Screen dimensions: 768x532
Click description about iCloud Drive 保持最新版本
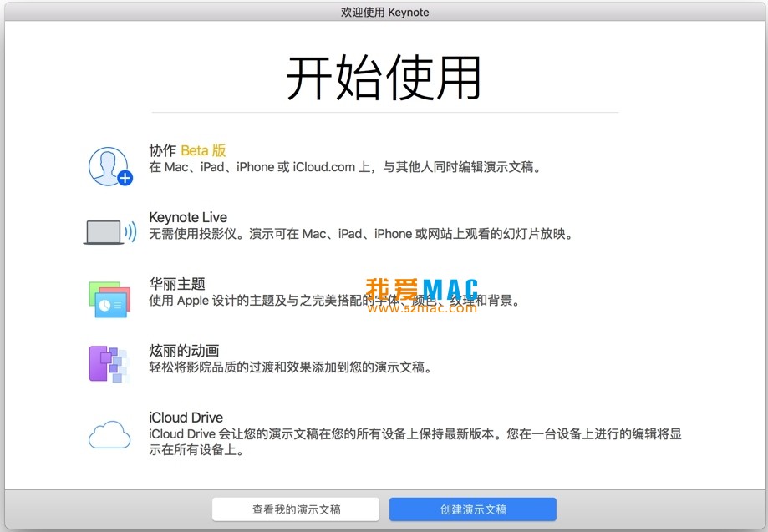coord(415,442)
